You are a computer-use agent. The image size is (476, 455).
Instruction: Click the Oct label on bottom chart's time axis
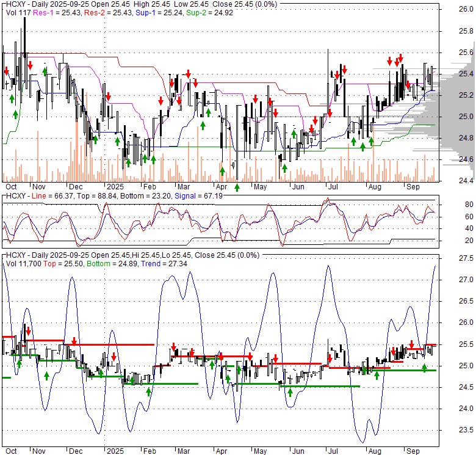coord(11,451)
